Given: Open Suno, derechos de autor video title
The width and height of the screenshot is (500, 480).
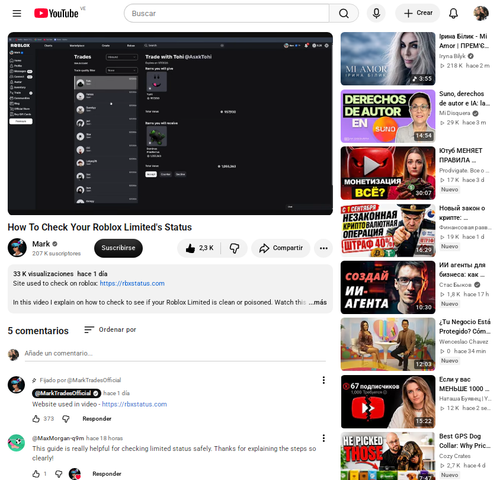Looking at the screenshot, I should click(x=464, y=98).
